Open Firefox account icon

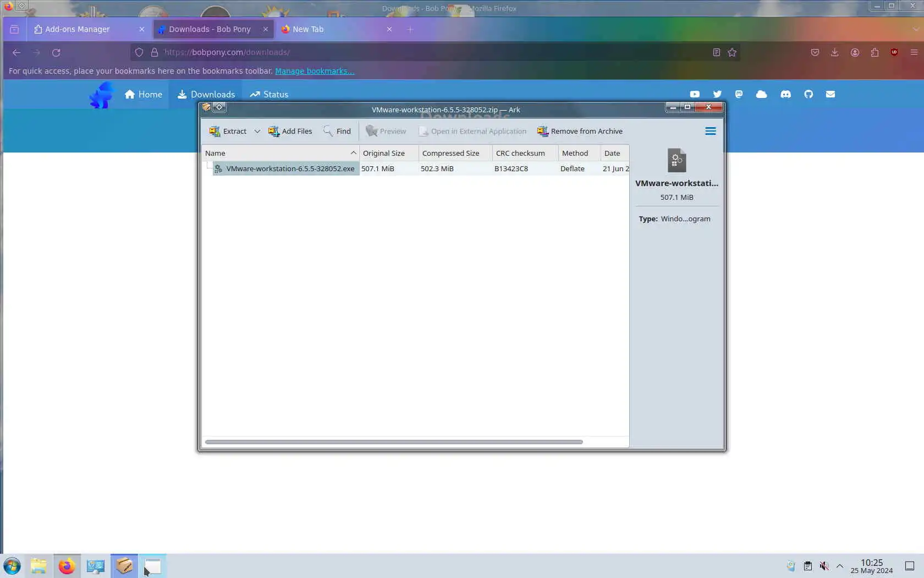click(855, 52)
